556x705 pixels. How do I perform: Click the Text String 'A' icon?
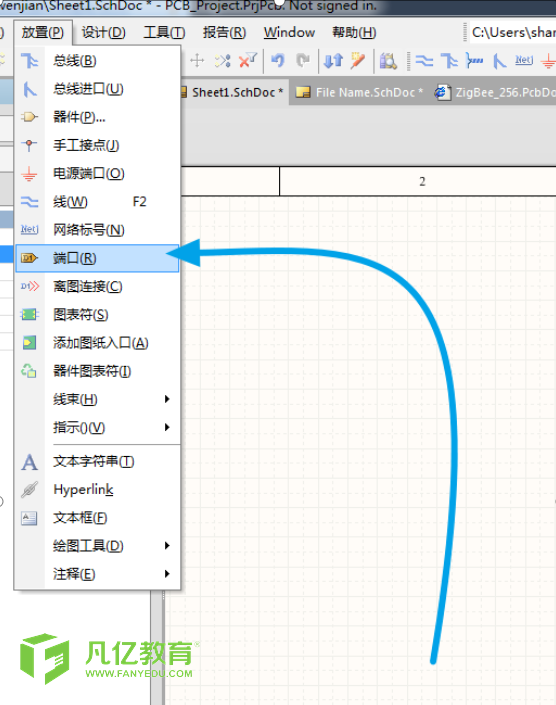click(x=30, y=462)
